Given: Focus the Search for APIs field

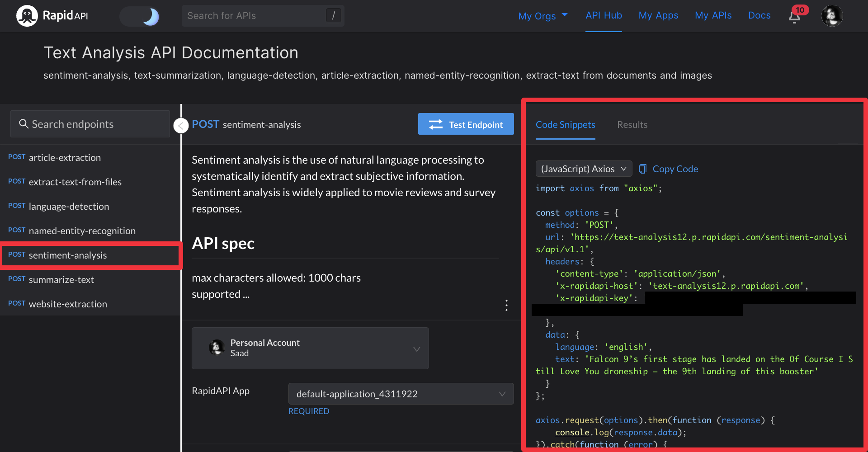Looking at the screenshot, I should [263, 16].
